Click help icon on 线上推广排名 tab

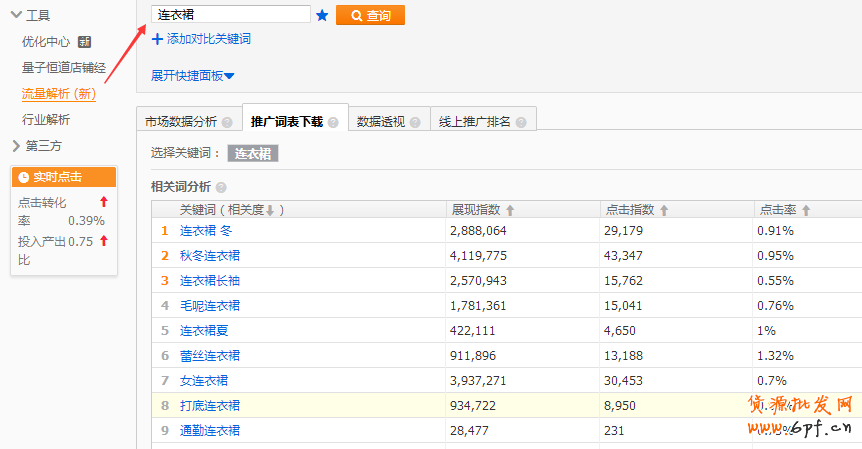click(x=521, y=123)
